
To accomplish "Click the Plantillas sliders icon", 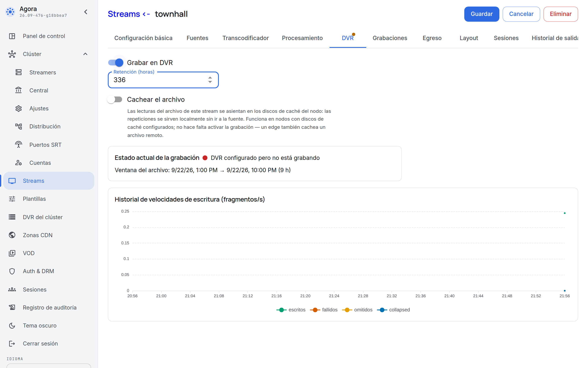I will 12,199.
